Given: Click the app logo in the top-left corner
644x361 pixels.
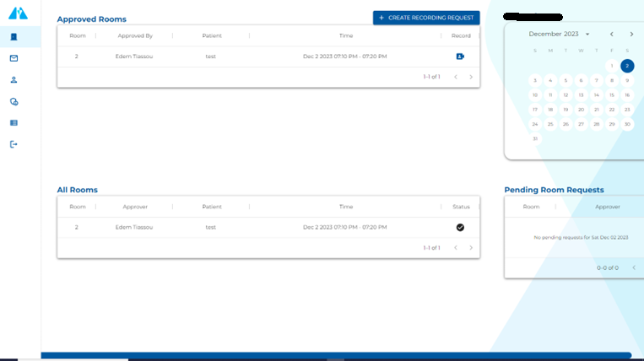Looking at the screenshot, I should tap(18, 13).
